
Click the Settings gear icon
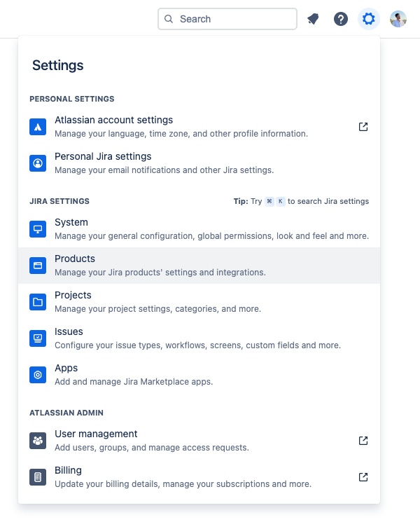[369, 19]
